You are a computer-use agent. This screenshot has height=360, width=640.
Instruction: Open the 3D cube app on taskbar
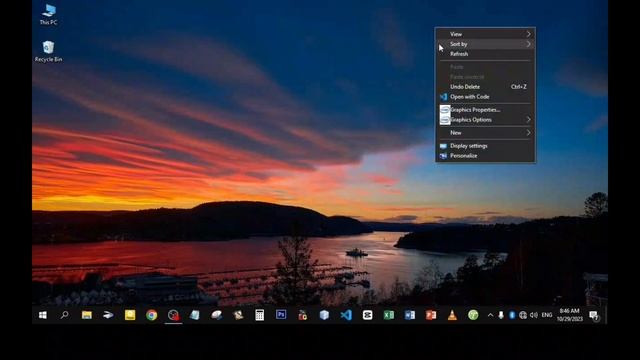click(324, 315)
